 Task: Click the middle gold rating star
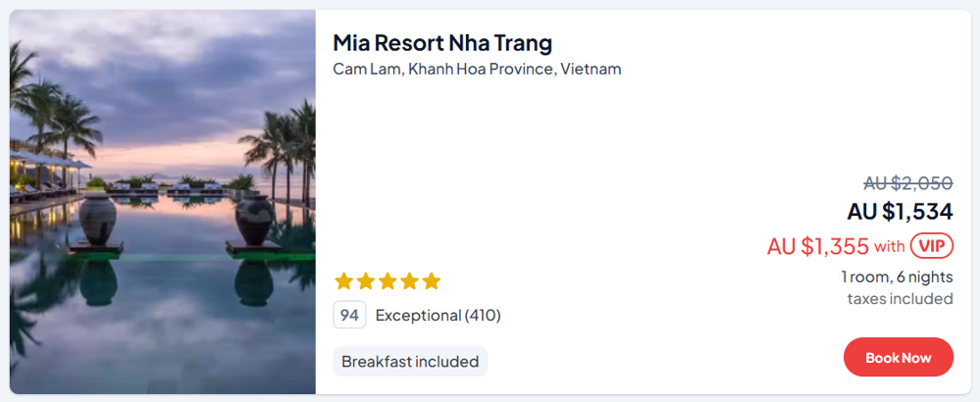(x=387, y=281)
